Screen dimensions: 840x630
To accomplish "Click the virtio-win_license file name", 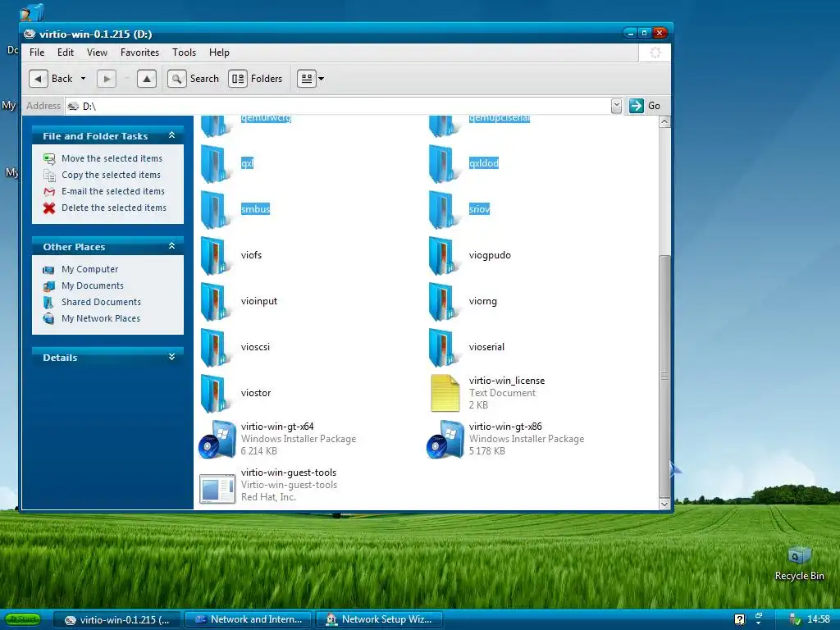I will (507, 381).
